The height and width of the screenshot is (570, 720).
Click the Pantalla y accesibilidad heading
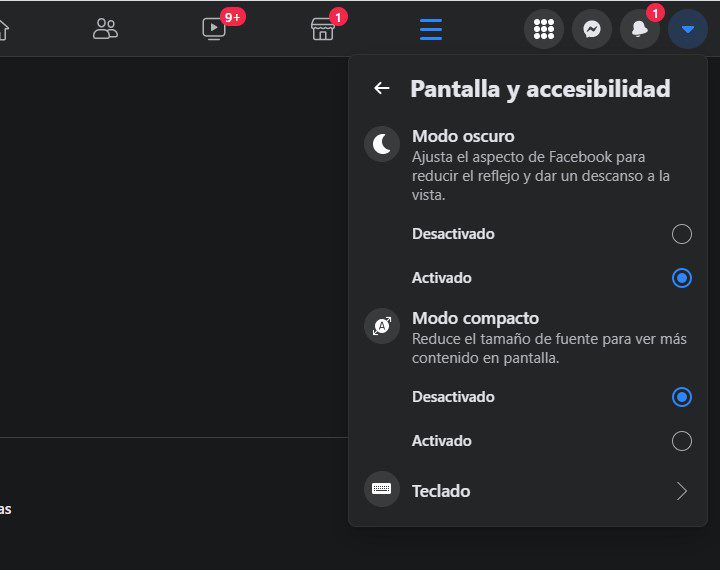tap(540, 88)
